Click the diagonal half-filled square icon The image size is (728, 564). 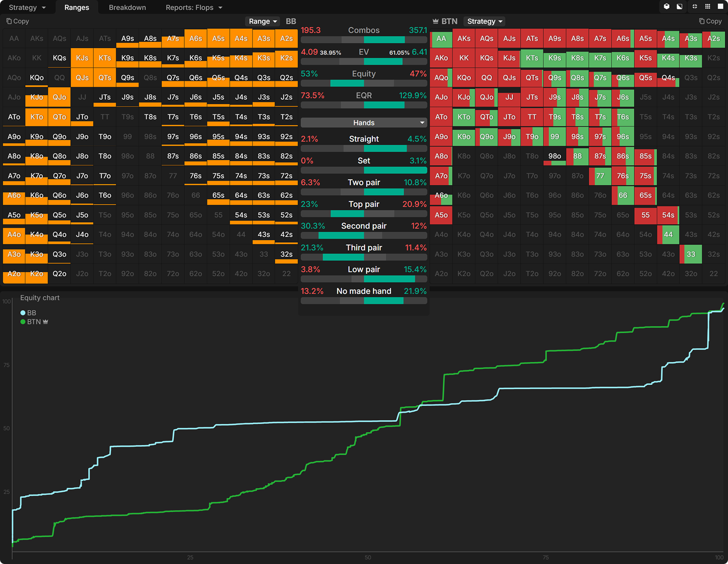pos(679,7)
